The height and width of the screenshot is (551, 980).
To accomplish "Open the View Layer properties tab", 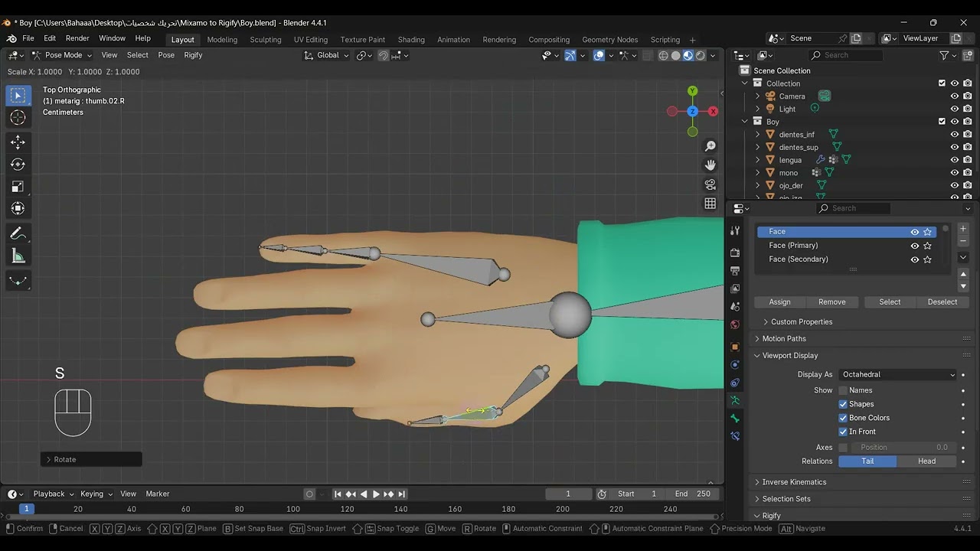I will (x=735, y=289).
